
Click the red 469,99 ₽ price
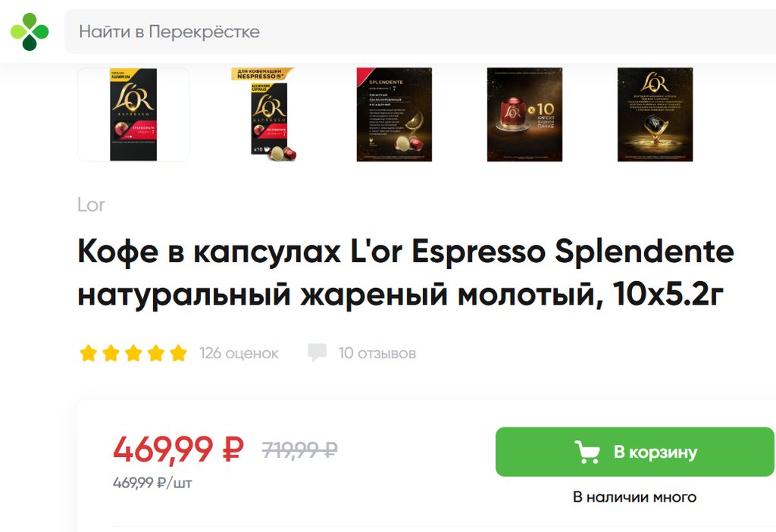coord(178,449)
